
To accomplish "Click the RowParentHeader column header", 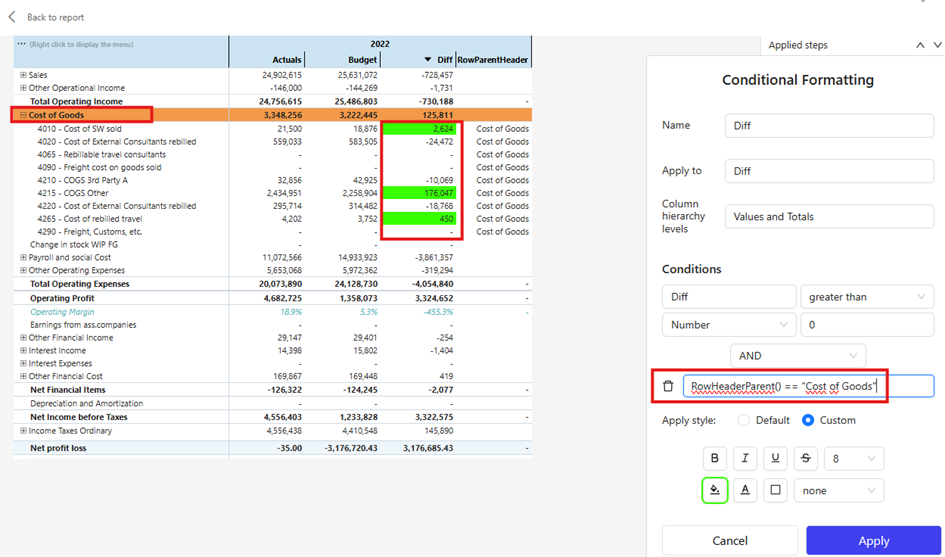I will (493, 60).
